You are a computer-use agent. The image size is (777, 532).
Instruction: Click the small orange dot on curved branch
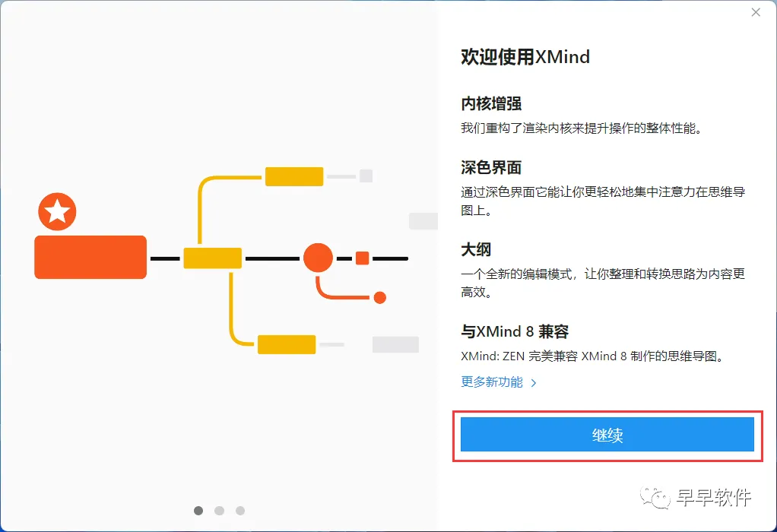click(380, 298)
